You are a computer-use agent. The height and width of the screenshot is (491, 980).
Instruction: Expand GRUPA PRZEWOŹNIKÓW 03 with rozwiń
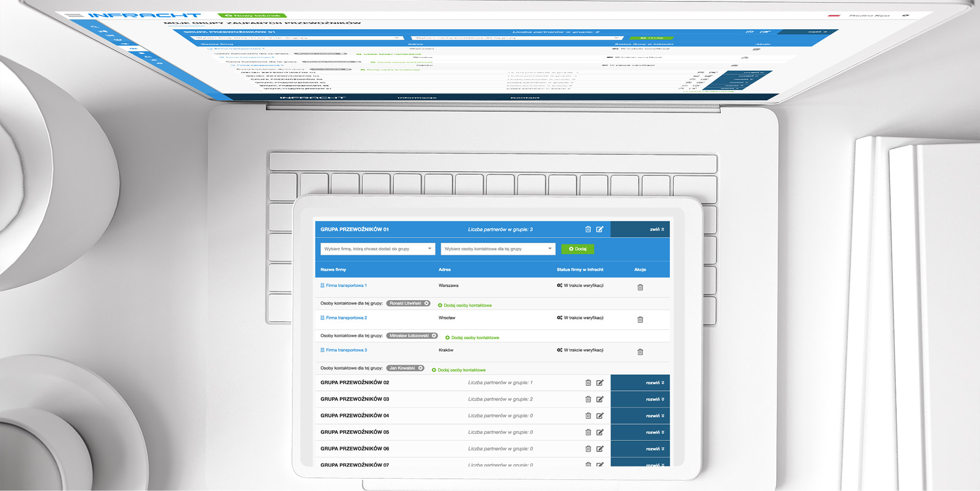[x=640, y=399]
